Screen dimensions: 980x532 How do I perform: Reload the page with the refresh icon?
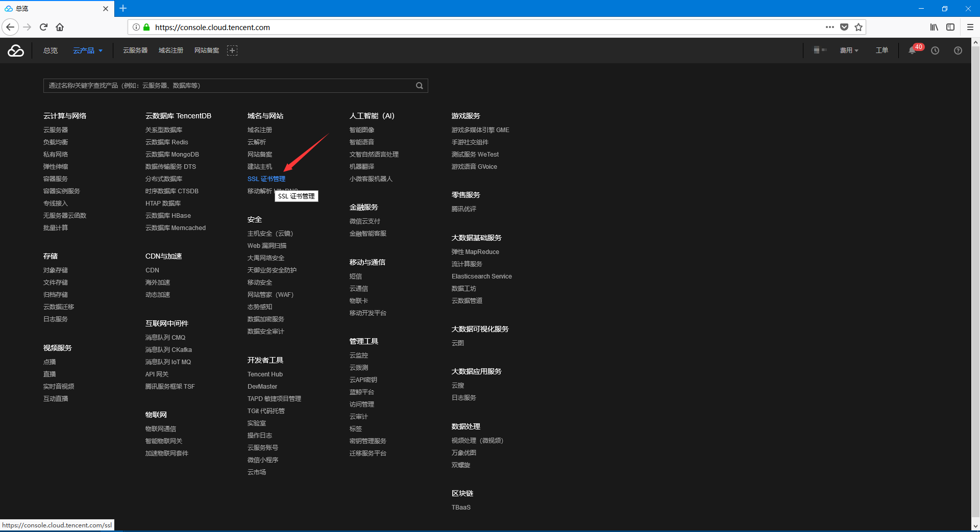point(43,27)
